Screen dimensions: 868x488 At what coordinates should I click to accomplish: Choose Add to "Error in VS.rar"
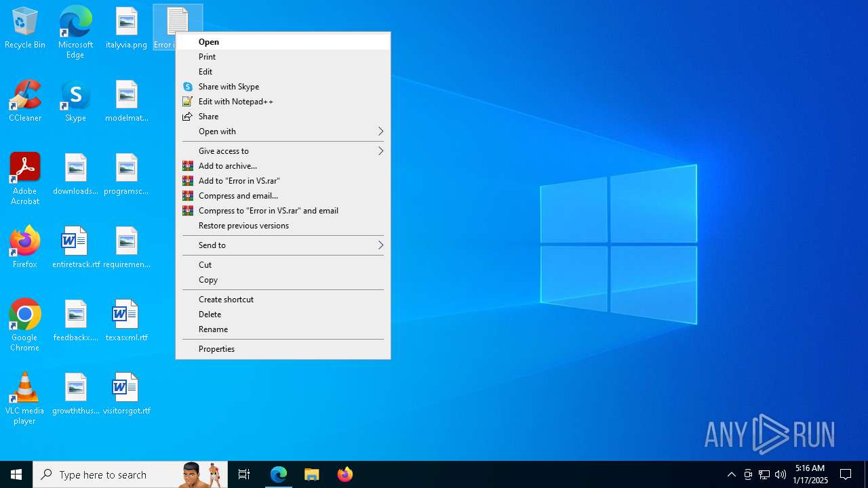(x=283, y=181)
